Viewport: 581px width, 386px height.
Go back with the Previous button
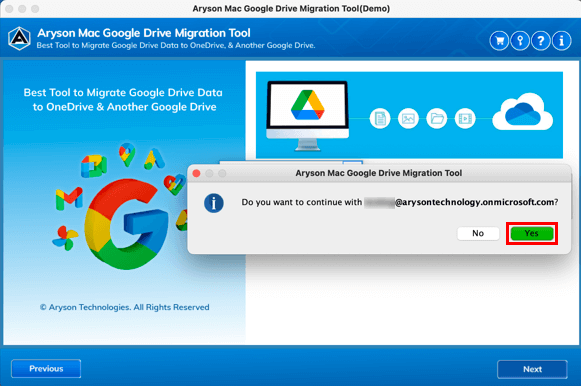[46, 369]
